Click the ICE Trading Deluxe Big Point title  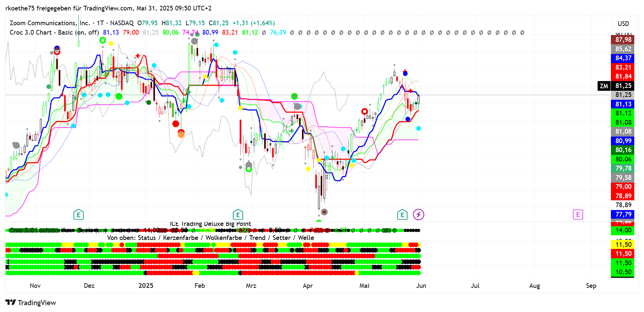point(210,224)
